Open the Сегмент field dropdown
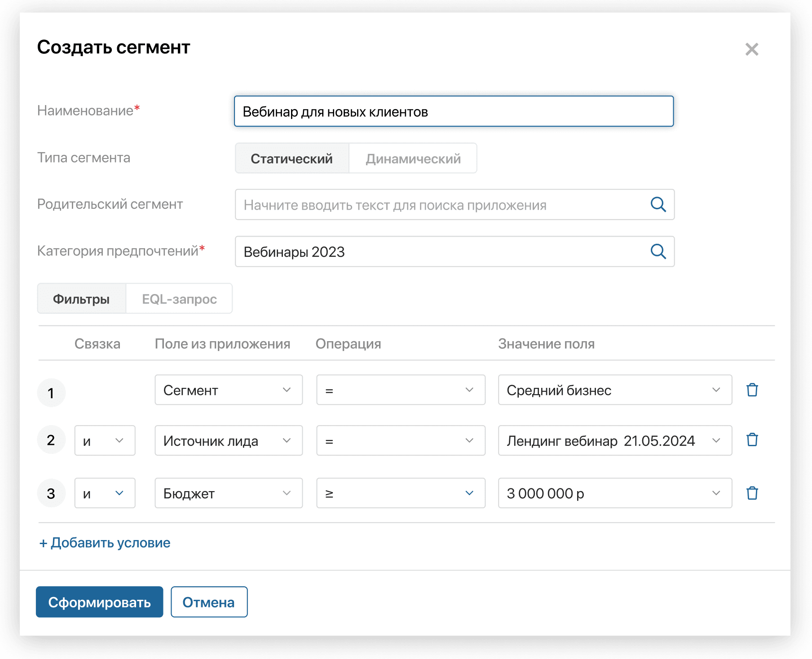 (x=229, y=390)
